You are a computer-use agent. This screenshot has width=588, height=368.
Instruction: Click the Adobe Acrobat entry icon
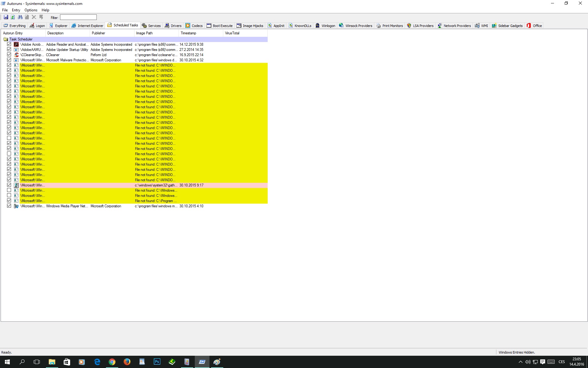(17, 44)
